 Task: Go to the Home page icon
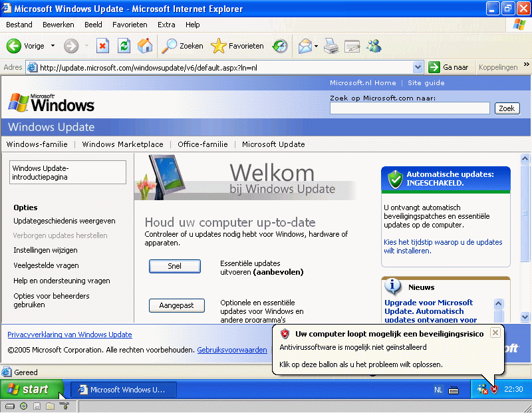145,46
